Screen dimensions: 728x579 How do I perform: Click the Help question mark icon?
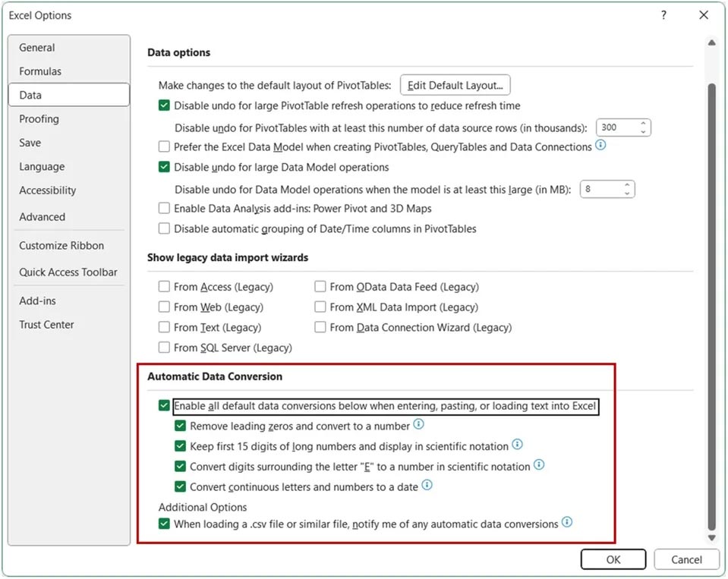[x=663, y=14]
